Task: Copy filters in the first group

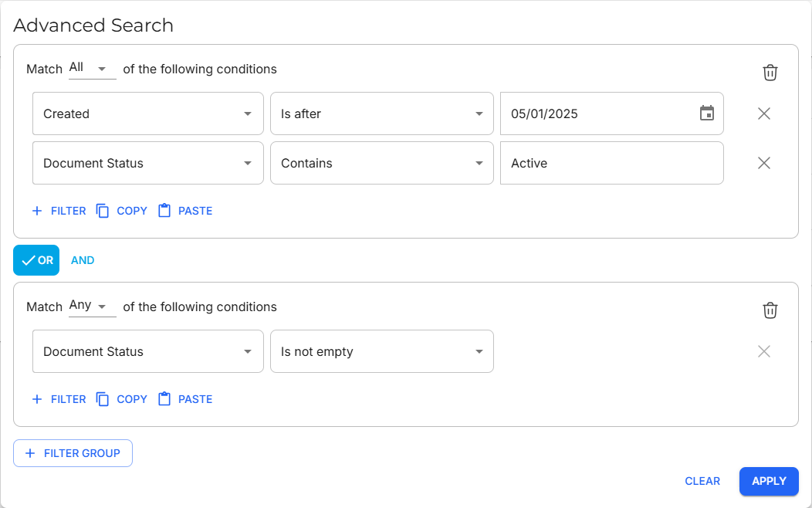Action: [121, 211]
